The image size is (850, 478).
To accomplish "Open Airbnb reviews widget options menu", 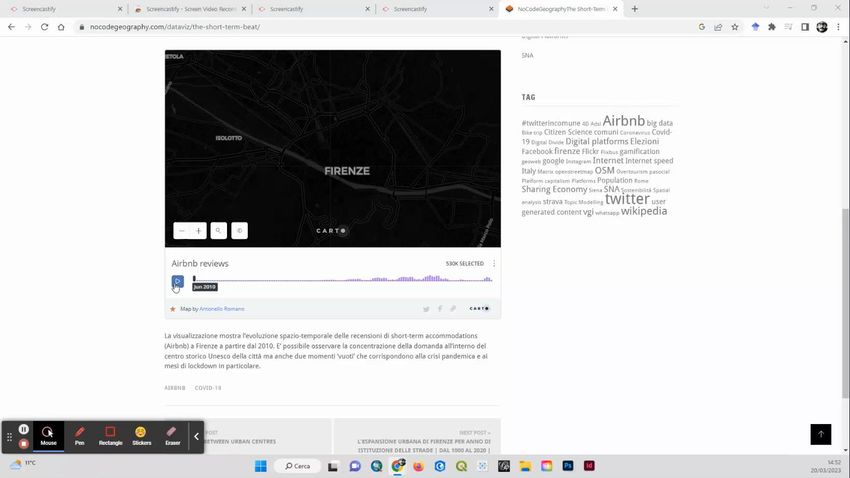I will pos(494,263).
